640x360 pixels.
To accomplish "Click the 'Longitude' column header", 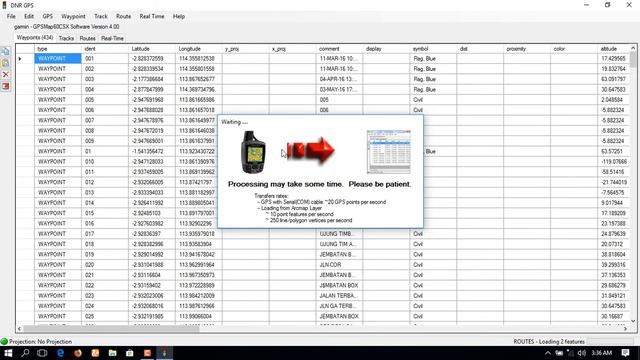I will pyautogui.click(x=199, y=49).
